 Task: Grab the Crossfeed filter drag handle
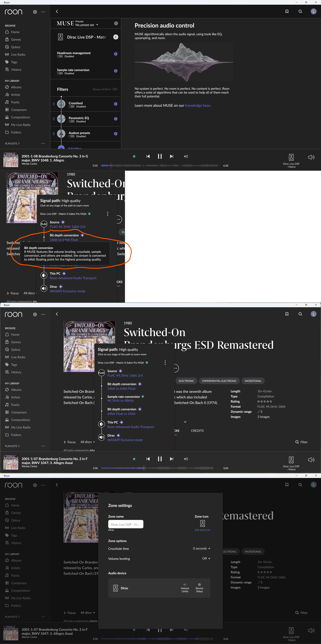[53, 104]
